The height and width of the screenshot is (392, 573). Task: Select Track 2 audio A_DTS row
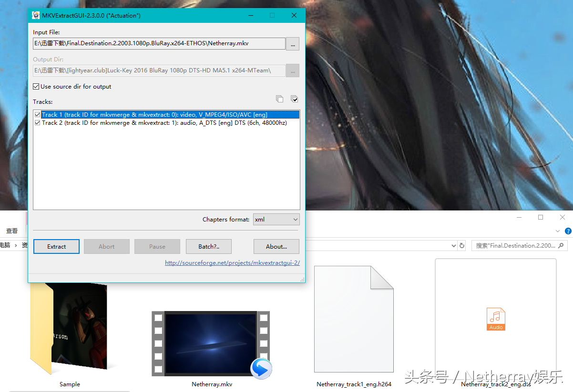point(164,123)
